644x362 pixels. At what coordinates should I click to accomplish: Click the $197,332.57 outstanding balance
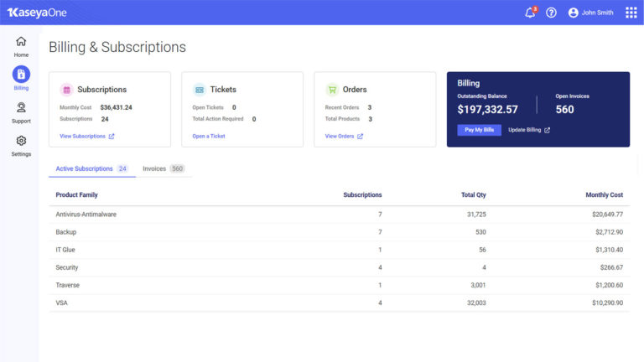tap(487, 110)
